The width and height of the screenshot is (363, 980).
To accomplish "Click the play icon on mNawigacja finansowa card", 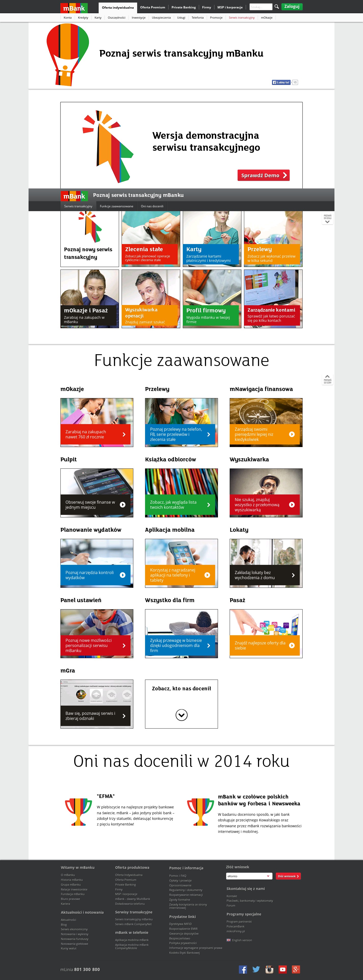I will pyautogui.click(x=292, y=434).
